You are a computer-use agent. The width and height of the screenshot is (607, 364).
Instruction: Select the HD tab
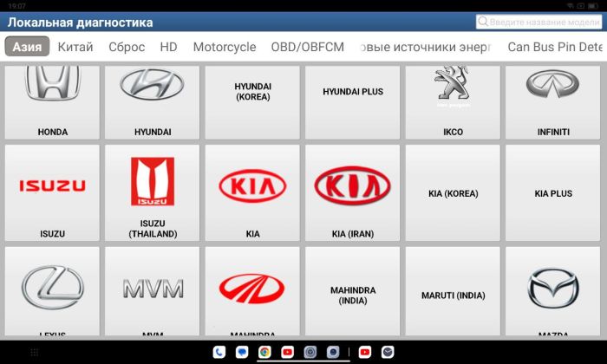[x=168, y=47]
